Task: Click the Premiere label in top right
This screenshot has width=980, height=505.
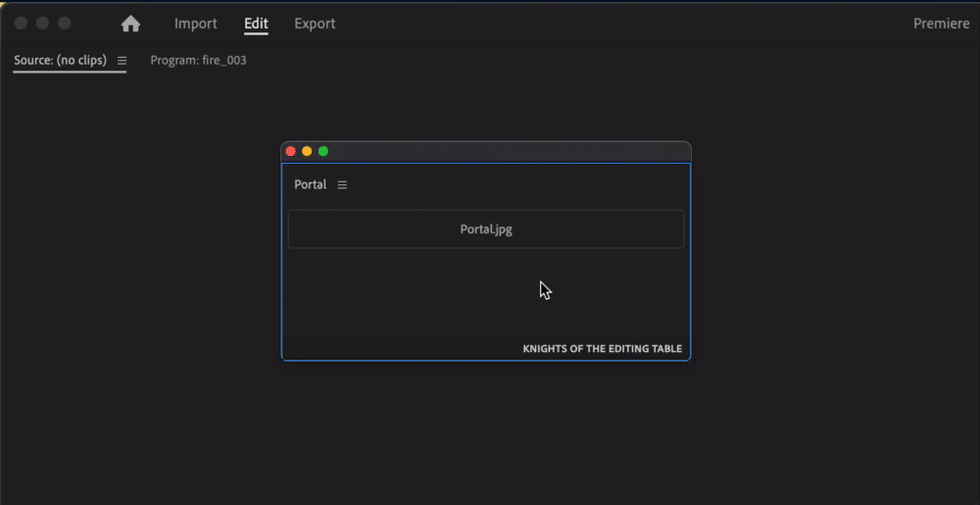Action: (x=941, y=24)
